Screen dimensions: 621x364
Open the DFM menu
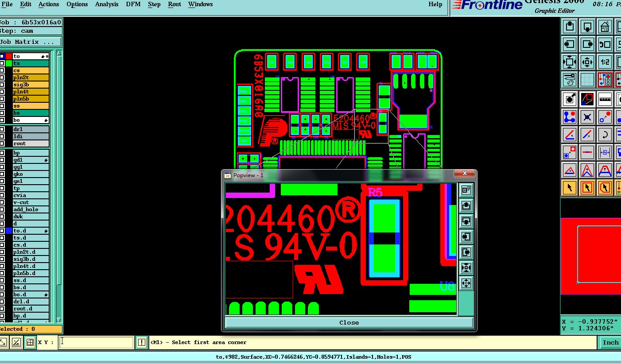(x=133, y=4)
